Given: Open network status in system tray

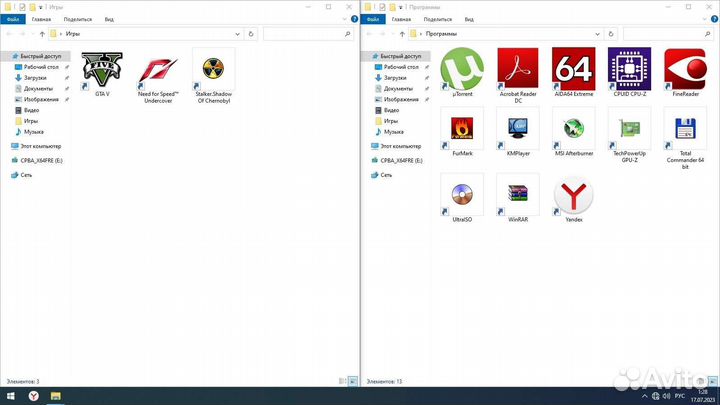Looking at the screenshot, I should 655,396.
